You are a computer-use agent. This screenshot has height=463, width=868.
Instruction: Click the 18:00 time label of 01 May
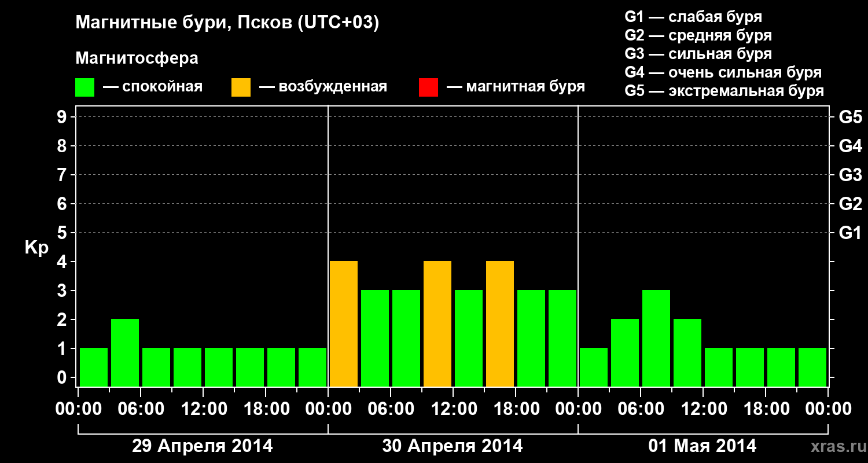(x=766, y=409)
